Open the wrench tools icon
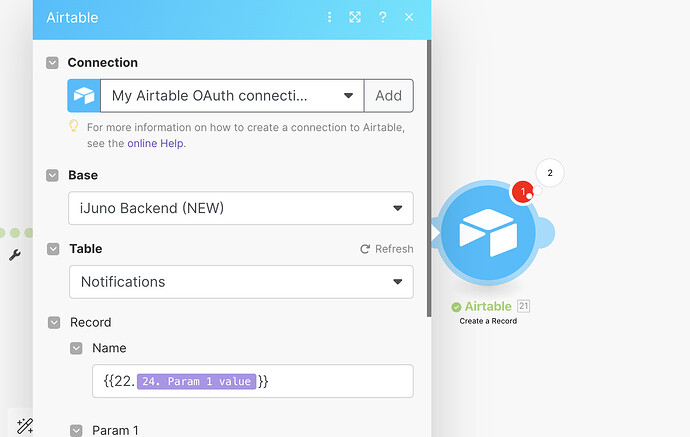690x437 pixels. click(x=15, y=254)
